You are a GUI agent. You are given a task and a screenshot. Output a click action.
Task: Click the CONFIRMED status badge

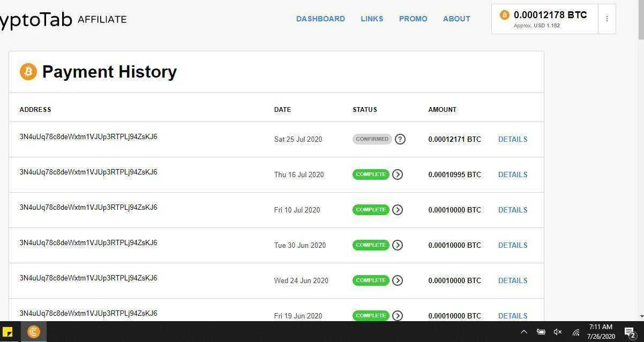[372, 139]
